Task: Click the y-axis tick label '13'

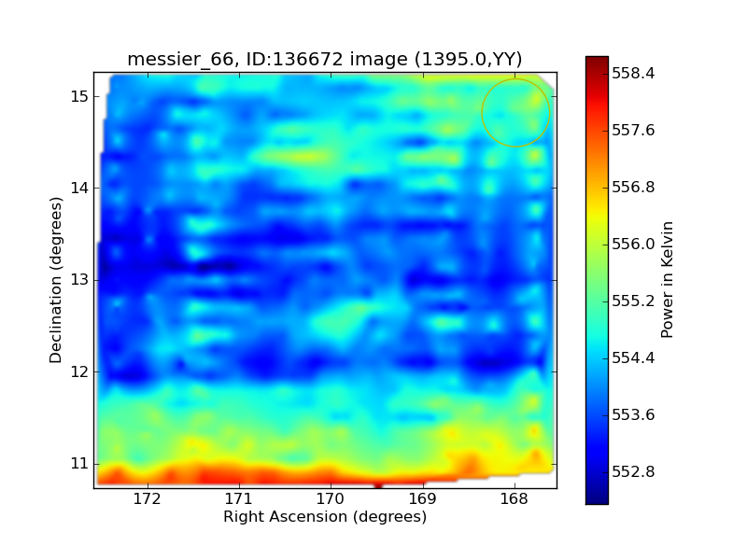Action: pyautogui.click(x=79, y=280)
